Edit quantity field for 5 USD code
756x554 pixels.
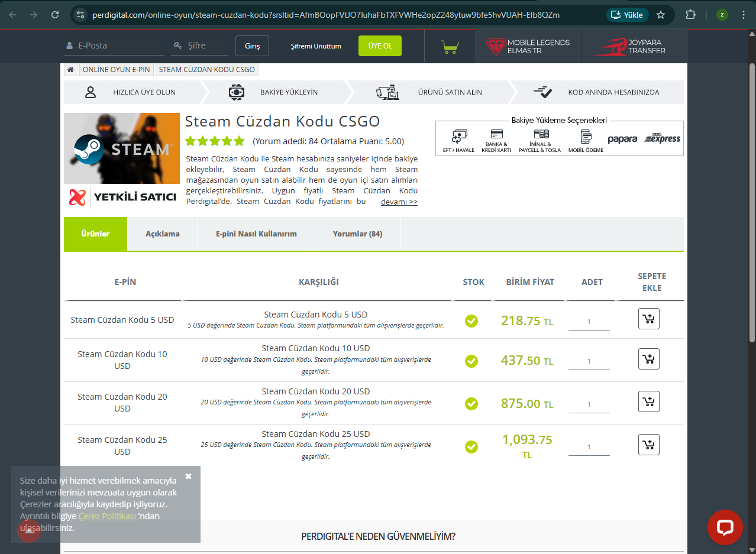click(589, 322)
